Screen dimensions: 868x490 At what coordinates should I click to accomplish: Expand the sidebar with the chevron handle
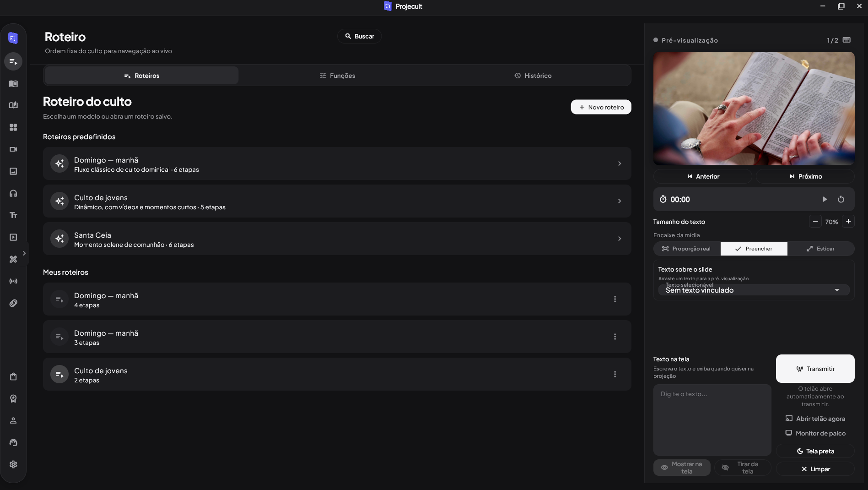coord(24,253)
